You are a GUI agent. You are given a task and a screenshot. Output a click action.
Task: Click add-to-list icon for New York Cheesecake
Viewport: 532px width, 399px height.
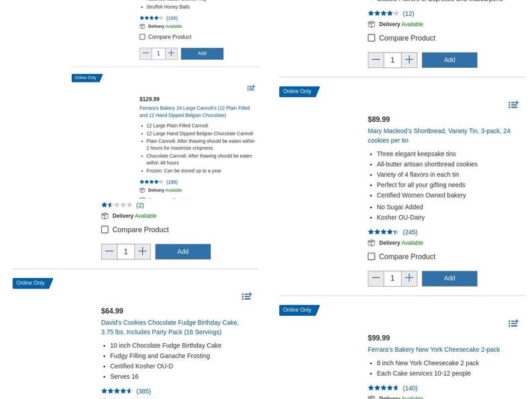(x=513, y=323)
